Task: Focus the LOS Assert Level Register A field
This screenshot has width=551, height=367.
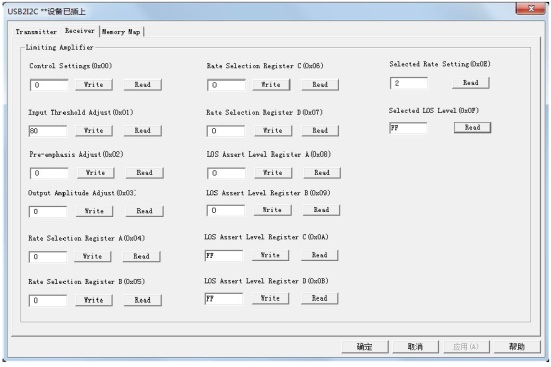Action: coord(226,173)
